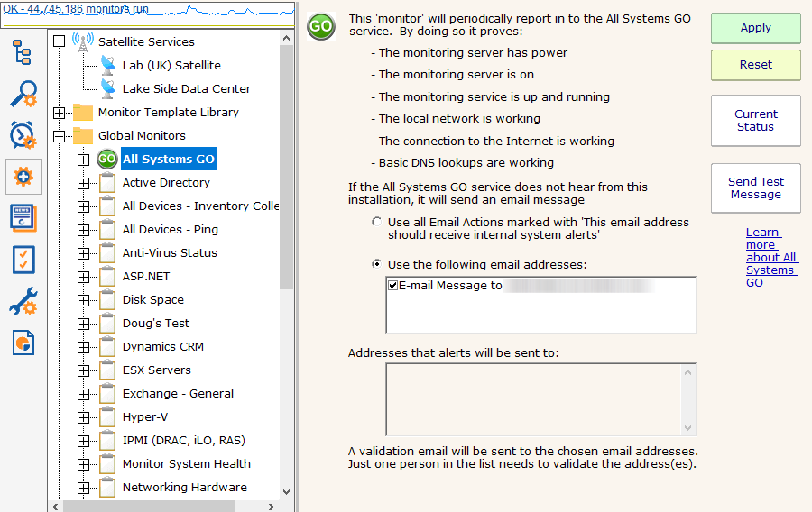Screen dimensions: 812x512
Task: Open the tree hierarchy view sidebar icon
Action: point(23,52)
